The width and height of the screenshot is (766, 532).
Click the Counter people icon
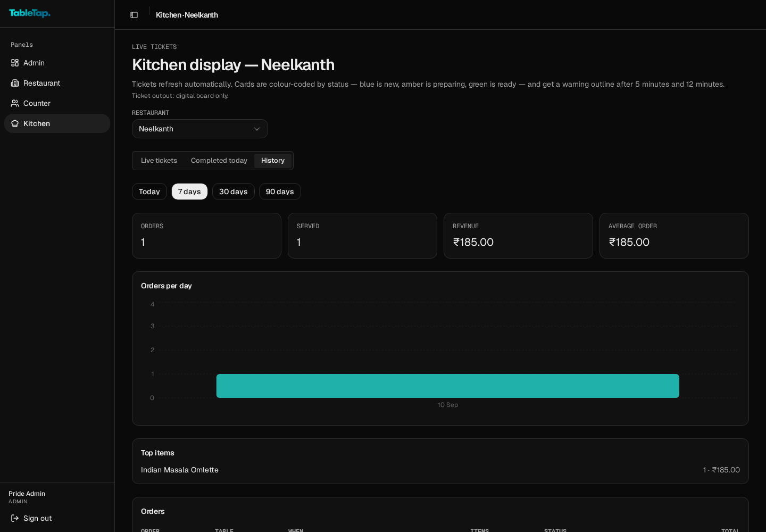pyautogui.click(x=15, y=103)
